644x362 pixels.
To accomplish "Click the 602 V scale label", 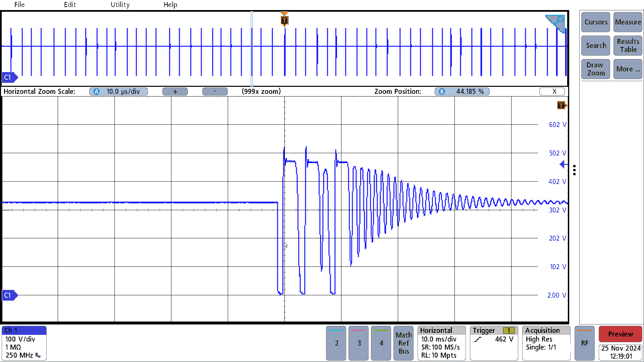I will (x=557, y=125).
